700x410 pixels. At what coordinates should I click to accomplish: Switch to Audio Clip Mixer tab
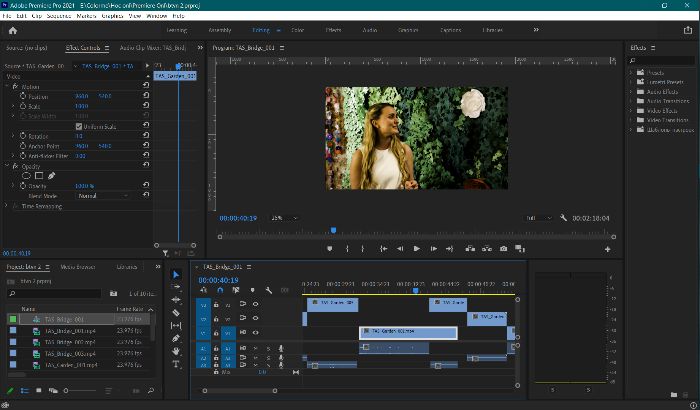click(x=153, y=47)
